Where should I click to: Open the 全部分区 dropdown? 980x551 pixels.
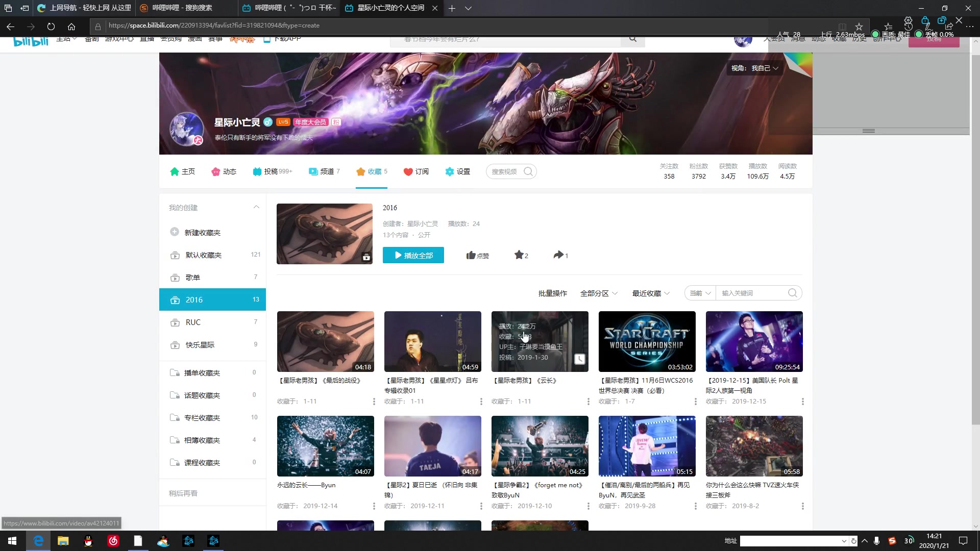tap(599, 293)
